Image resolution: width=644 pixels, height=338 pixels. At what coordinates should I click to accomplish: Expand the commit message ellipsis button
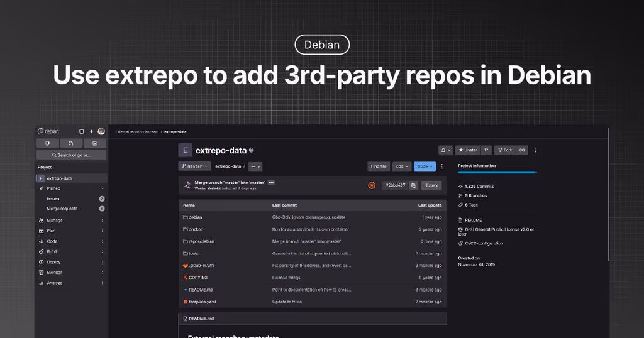271,182
